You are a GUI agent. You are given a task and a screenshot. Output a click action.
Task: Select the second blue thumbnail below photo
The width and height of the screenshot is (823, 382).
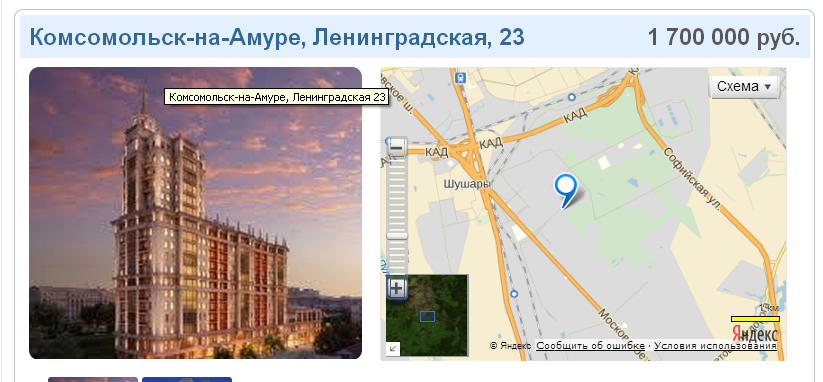pos(187,379)
